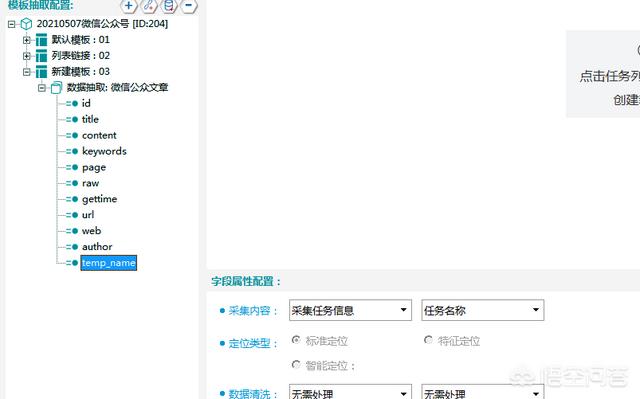Select the highlighted temp_name field
The height and width of the screenshot is (399, 640).
pyautogui.click(x=109, y=263)
